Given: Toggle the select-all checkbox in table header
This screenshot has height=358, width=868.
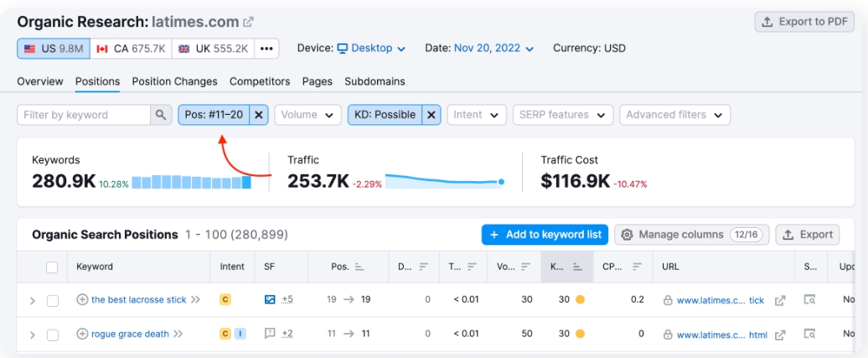Looking at the screenshot, I should [x=52, y=267].
